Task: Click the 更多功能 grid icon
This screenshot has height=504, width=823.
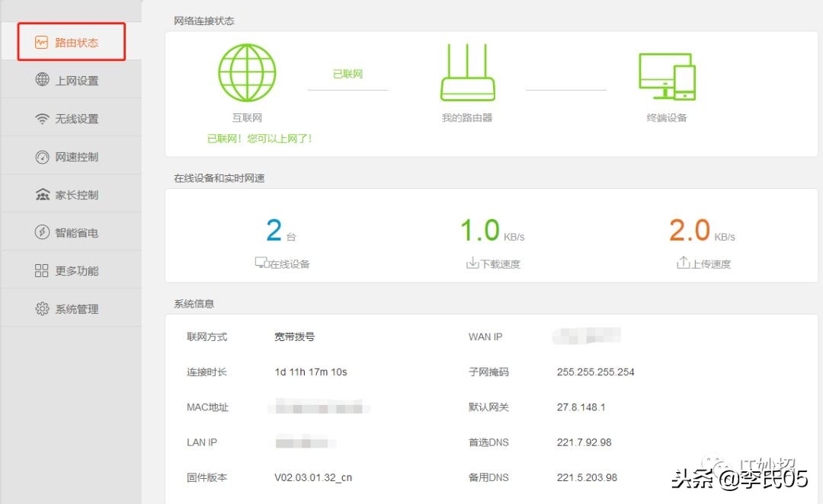Action: (x=41, y=270)
